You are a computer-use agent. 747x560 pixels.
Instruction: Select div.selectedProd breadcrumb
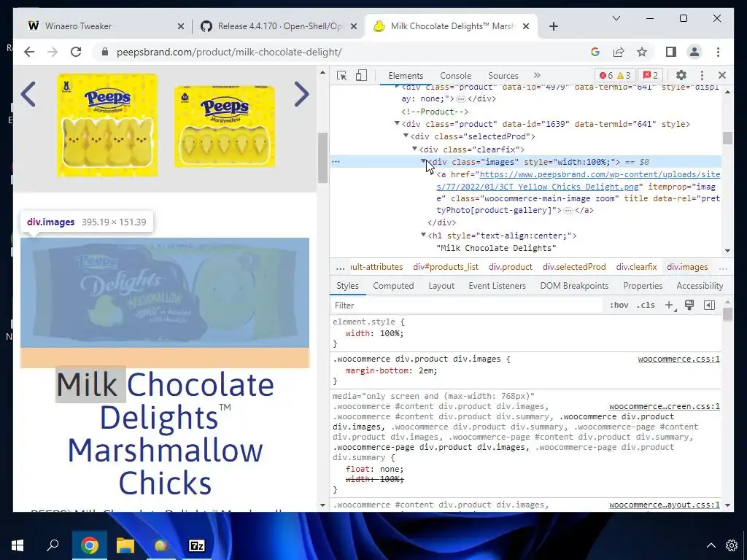574,267
